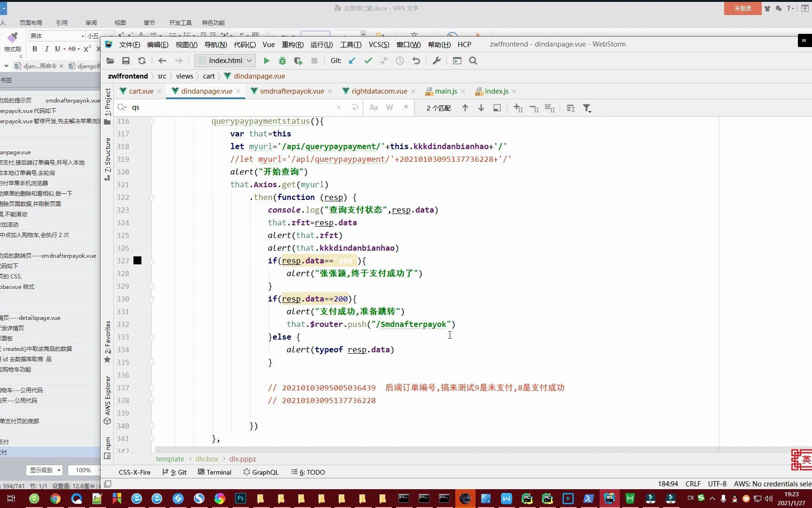Toggle the Structure tool window
The width and height of the screenshot is (812, 508).
108,159
